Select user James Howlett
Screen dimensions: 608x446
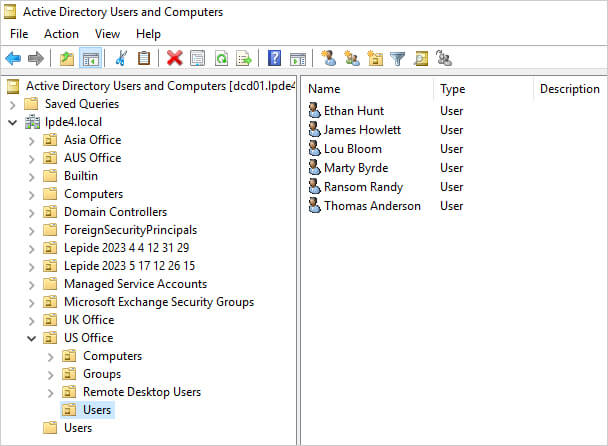click(362, 130)
